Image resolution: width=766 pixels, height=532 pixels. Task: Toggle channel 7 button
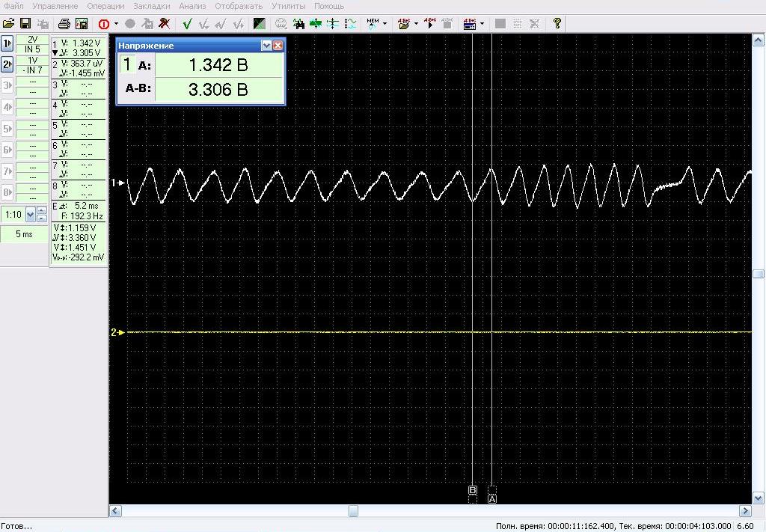(7, 171)
